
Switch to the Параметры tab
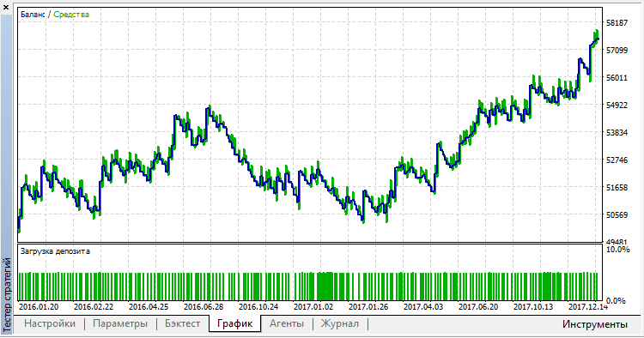pyautogui.click(x=120, y=323)
